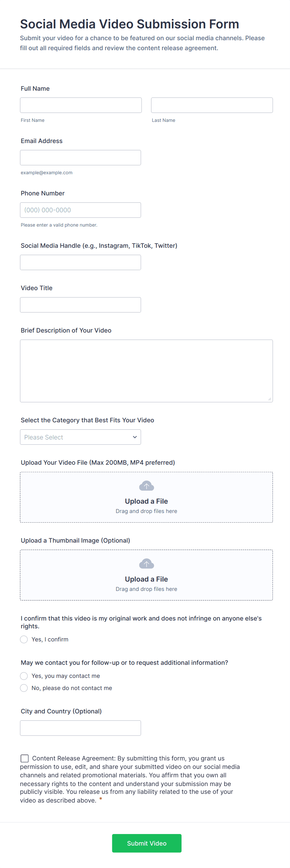This screenshot has width=290, height=868.
Task: Click the Email Address field
Action: 80,158
